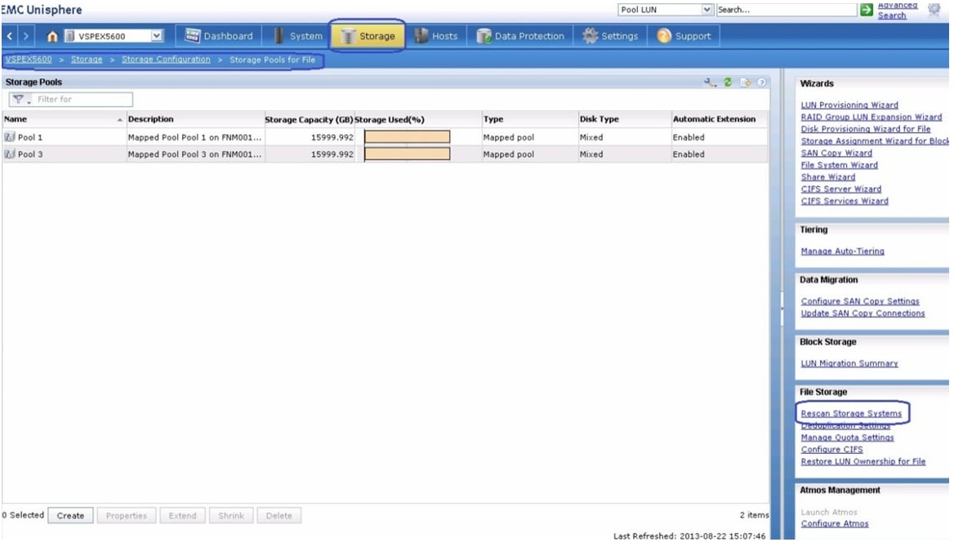Click the System tab icon

[279, 36]
